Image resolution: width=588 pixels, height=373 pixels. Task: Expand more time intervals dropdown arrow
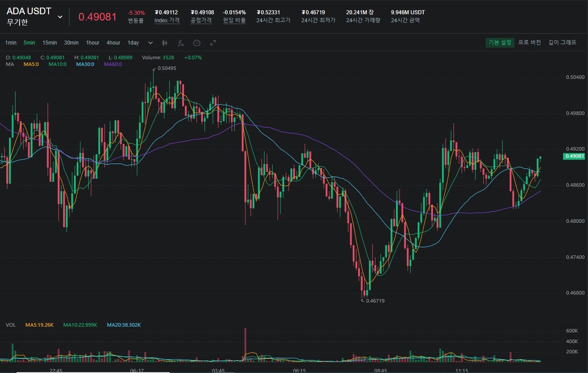pos(151,43)
